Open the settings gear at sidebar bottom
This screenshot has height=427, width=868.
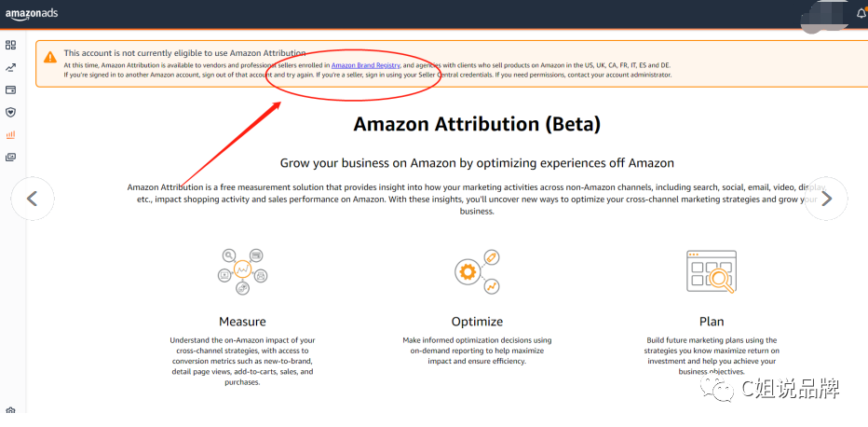[10, 410]
